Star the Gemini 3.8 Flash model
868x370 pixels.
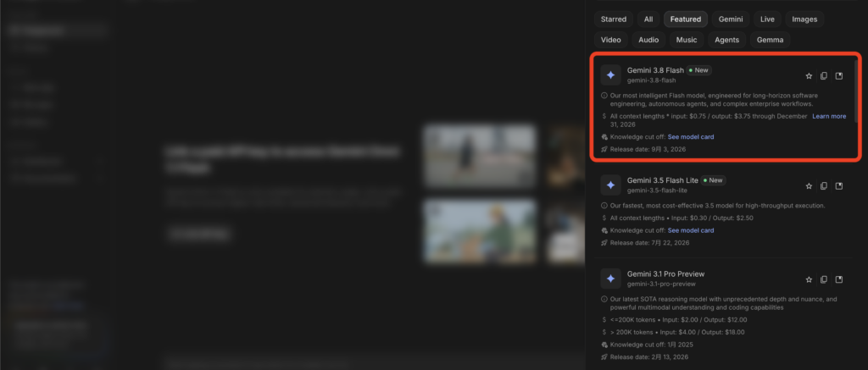point(809,75)
